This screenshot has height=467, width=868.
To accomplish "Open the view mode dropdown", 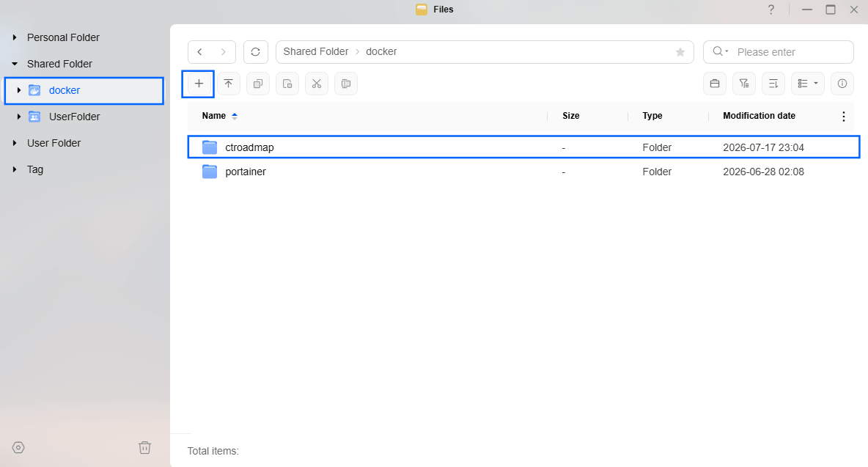I will [x=808, y=84].
